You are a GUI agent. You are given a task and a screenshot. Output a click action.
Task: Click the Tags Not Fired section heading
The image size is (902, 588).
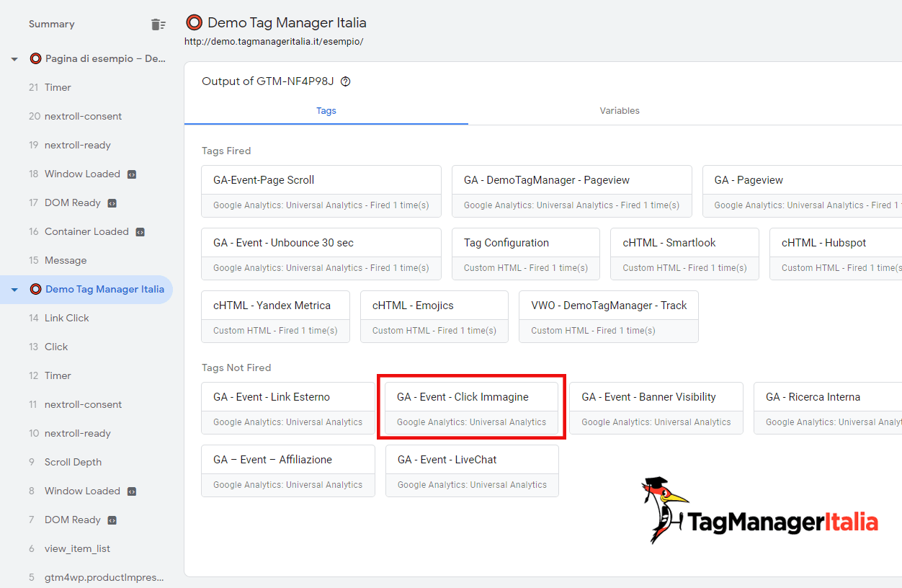click(236, 368)
